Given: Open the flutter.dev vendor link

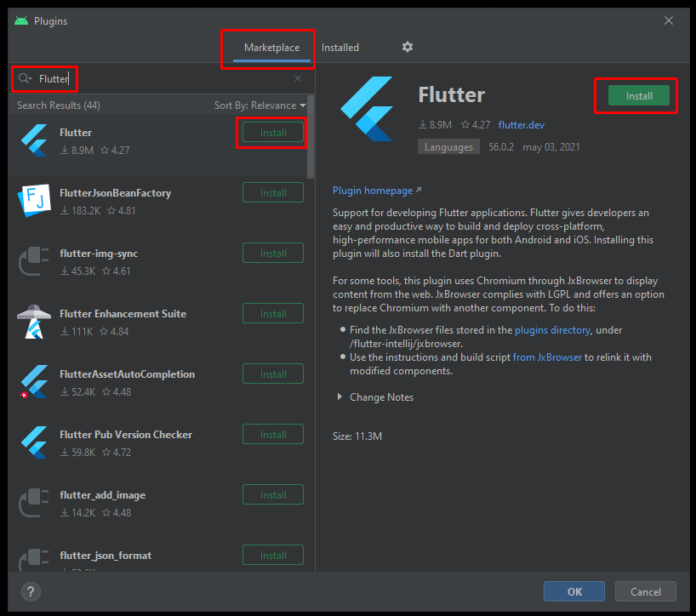Looking at the screenshot, I should pyautogui.click(x=521, y=125).
